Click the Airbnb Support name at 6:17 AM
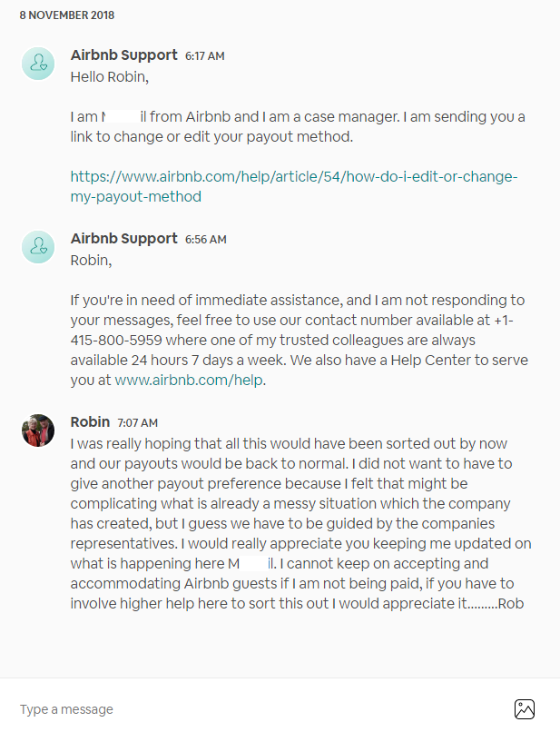 (x=124, y=55)
